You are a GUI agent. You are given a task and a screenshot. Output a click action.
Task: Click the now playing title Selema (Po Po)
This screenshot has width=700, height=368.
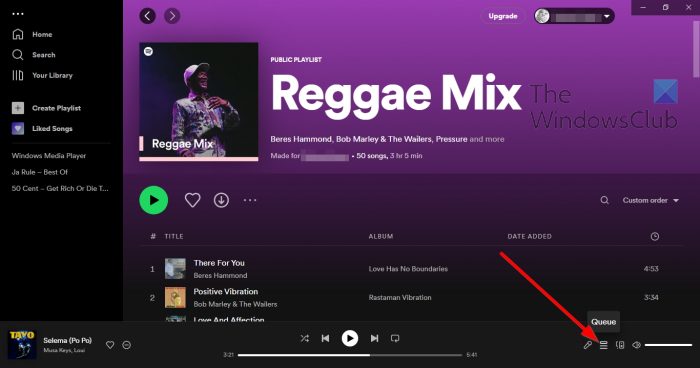67,340
